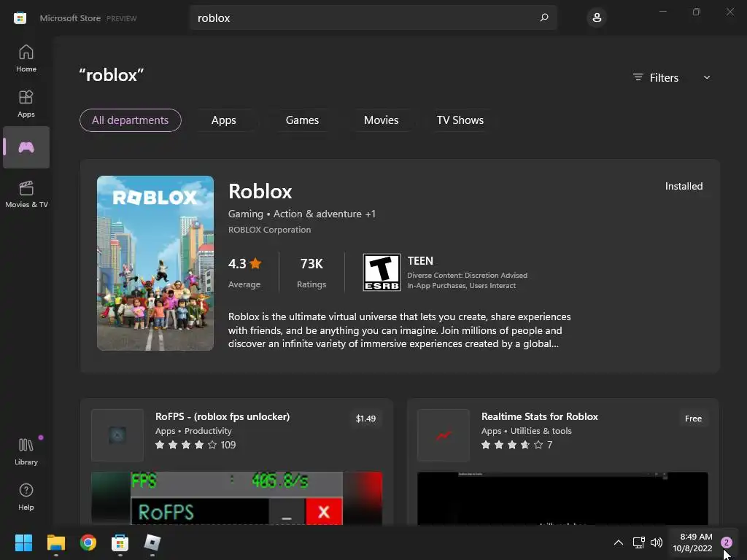Viewport: 747px width, 560px height.
Task: Switch to the Games department tab
Action: 302,120
